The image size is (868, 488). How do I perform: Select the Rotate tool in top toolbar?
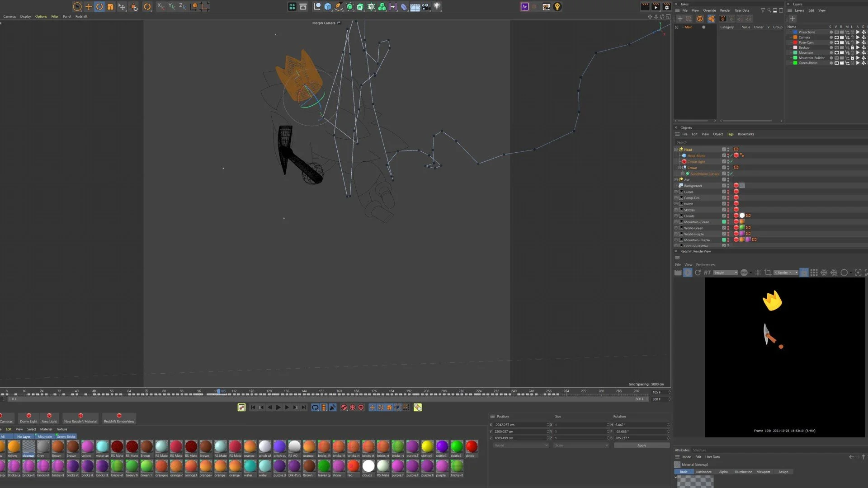pos(99,7)
